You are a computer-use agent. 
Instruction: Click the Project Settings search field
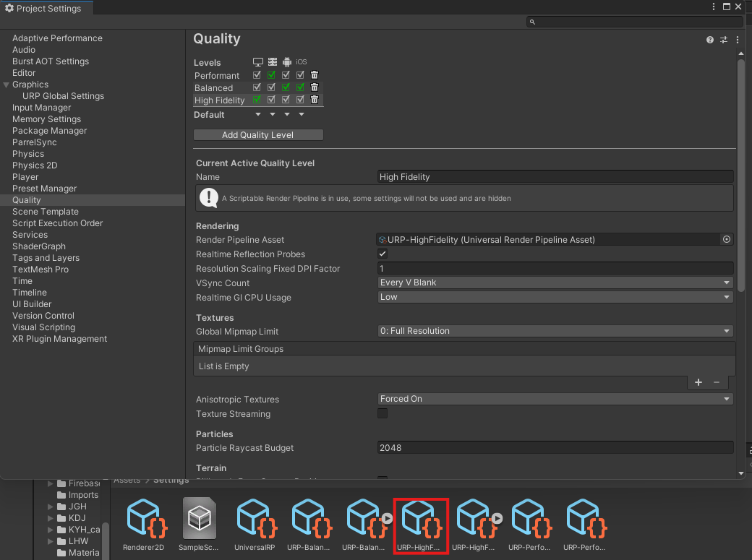635,22
